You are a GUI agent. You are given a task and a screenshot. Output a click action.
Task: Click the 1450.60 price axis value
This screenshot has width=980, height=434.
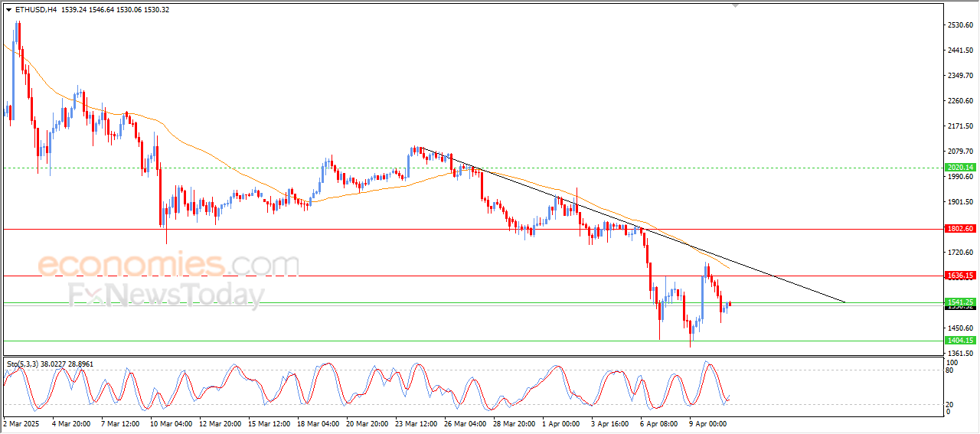click(x=960, y=328)
